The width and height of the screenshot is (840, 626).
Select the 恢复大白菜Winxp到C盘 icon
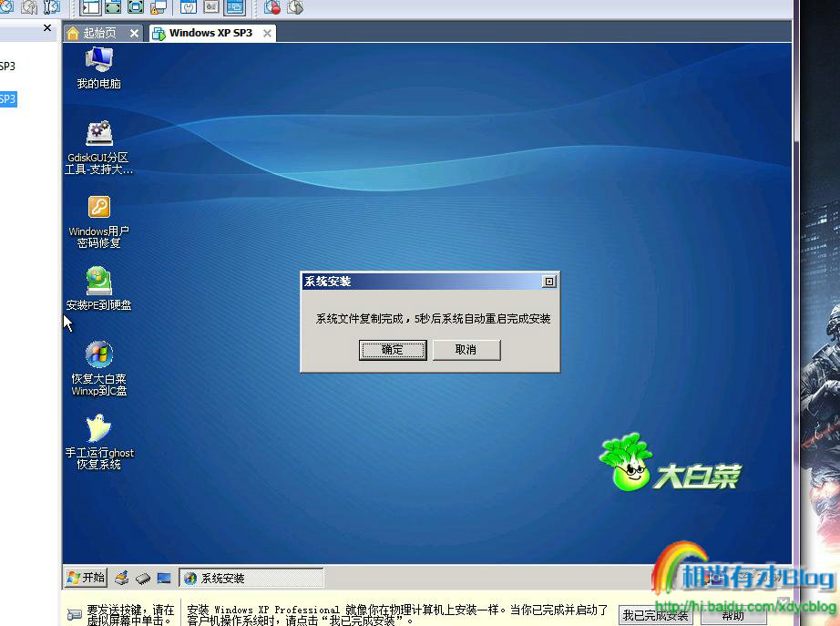99,368
